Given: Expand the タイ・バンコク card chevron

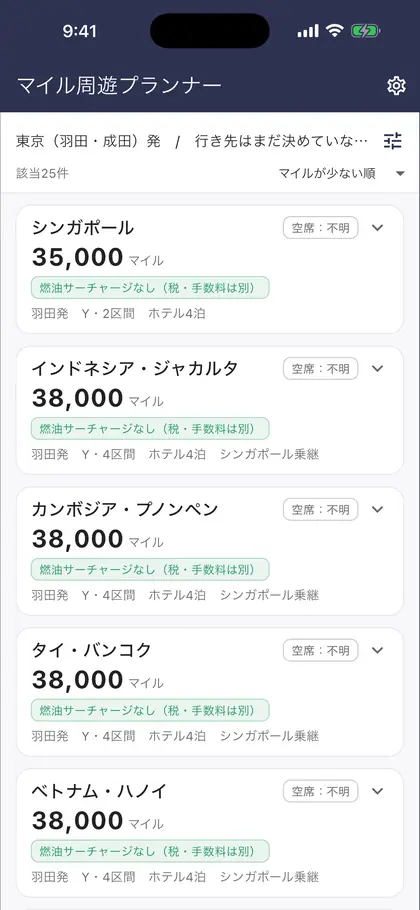Looking at the screenshot, I should (378, 650).
